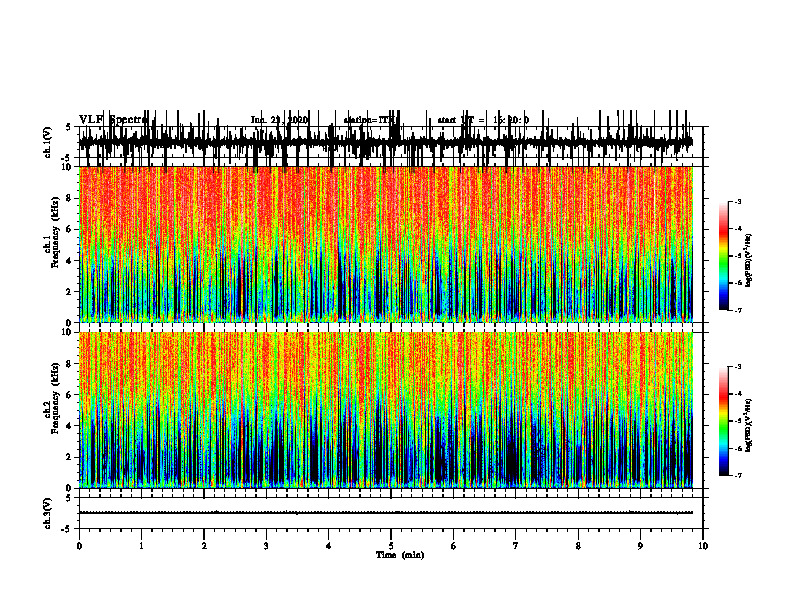Viewport: 792px width, 612px height.
Task: Click the time axis tick label 2
Action: 204,546
